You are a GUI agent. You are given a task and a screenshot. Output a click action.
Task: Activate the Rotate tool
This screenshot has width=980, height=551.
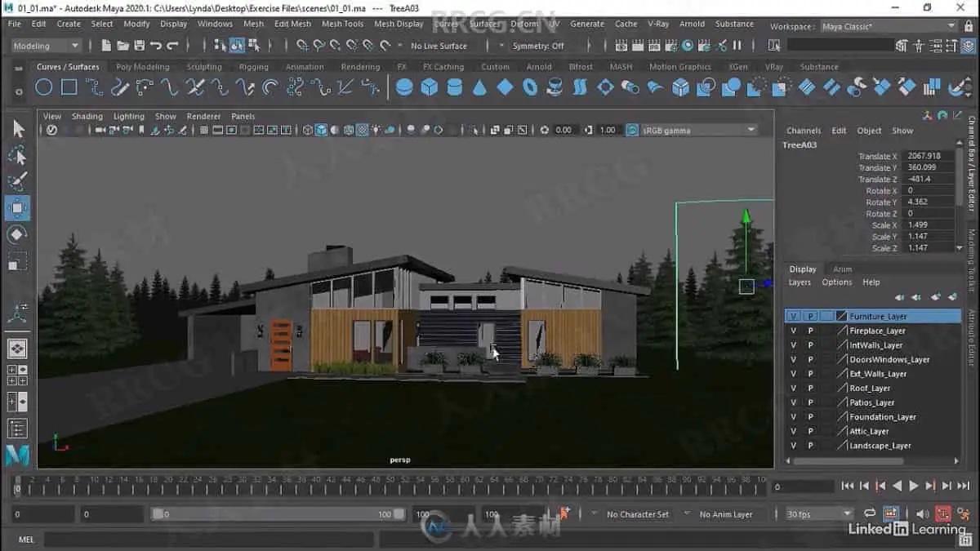[x=18, y=235]
